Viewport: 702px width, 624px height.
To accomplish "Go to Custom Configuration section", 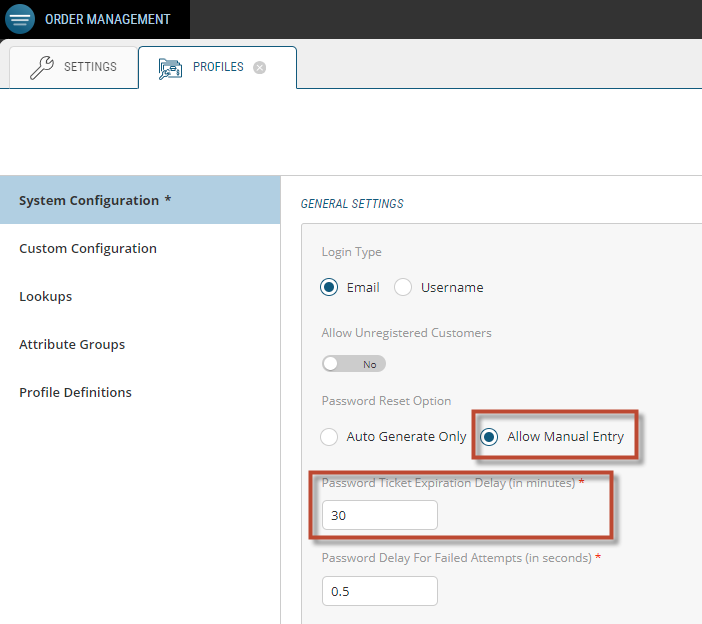I will coord(88,248).
